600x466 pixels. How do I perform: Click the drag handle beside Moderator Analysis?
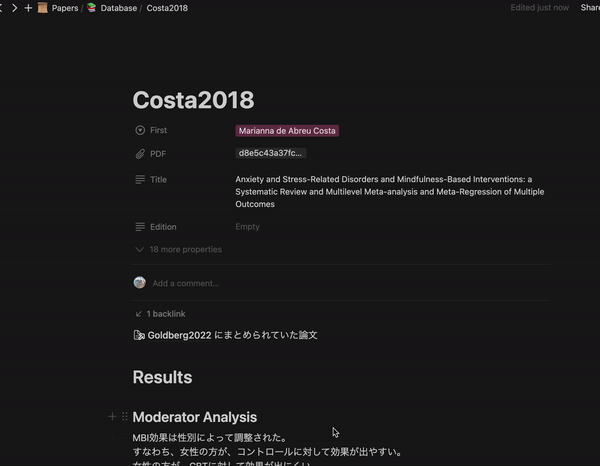[125, 417]
